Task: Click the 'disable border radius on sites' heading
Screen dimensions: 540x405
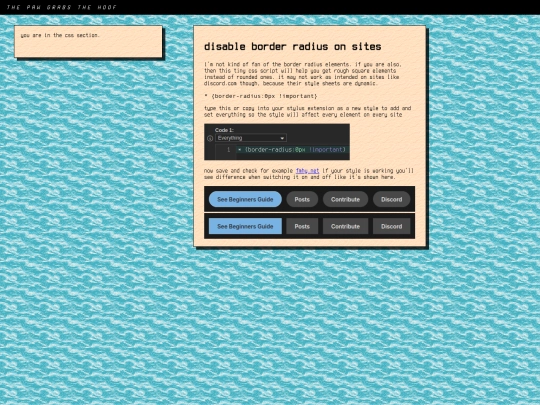Action: click(293, 46)
